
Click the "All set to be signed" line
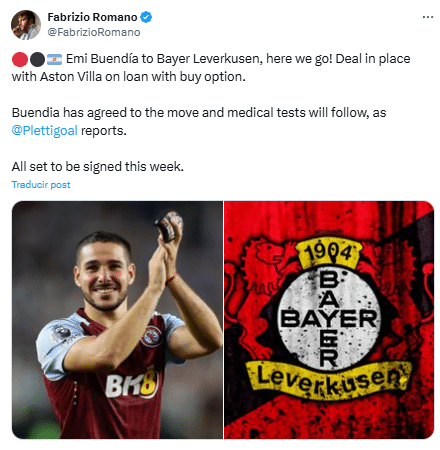tap(98, 167)
